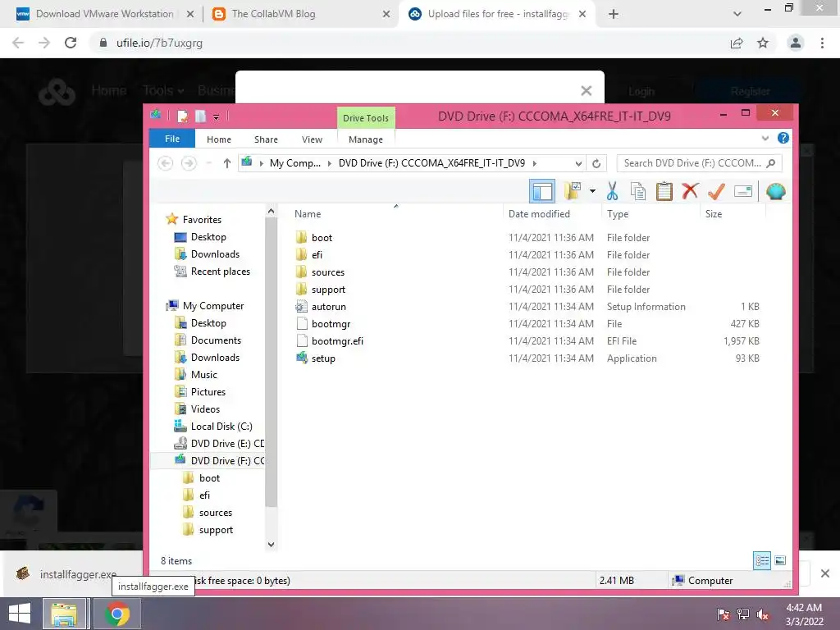Click the red X Delete icon
840x630 pixels.
point(690,190)
